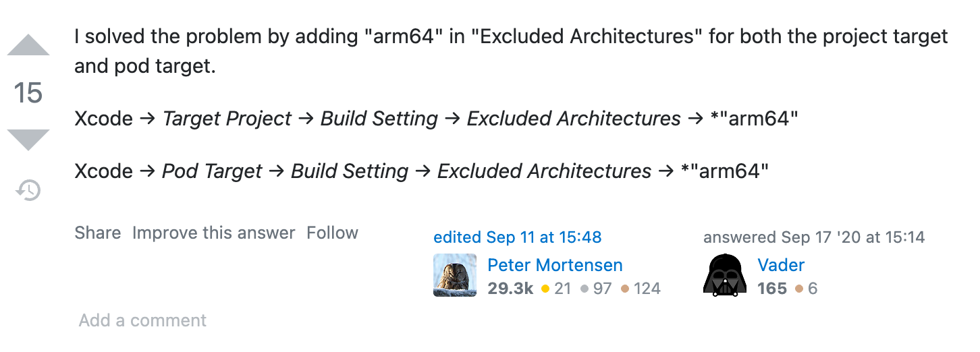Open Peter Mortensen's owl avatar
980x352 pixels.
(455, 275)
